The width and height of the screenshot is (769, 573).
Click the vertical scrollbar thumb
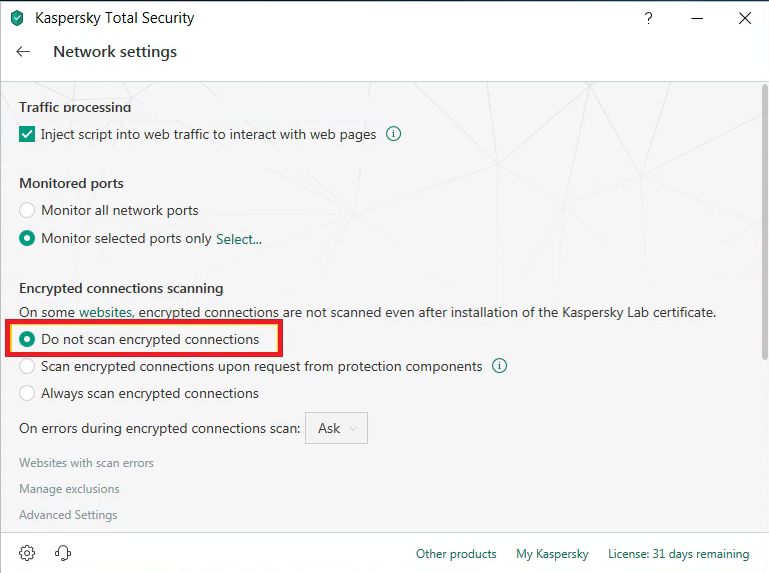point(765,222)
